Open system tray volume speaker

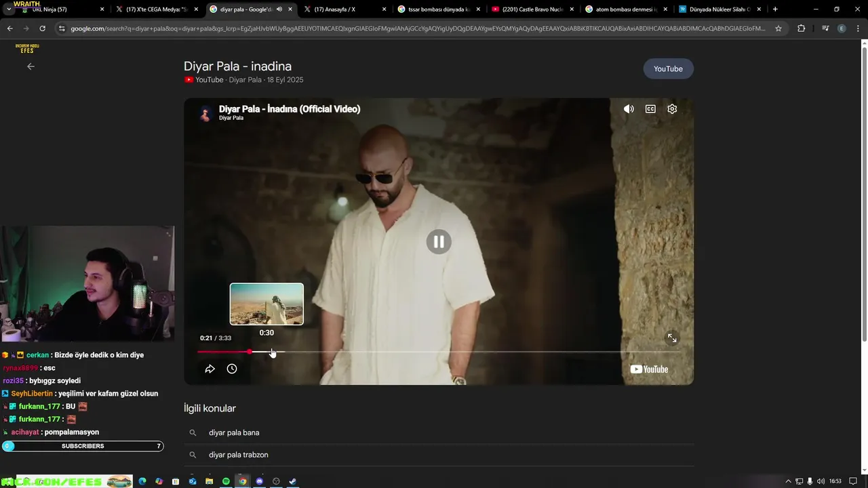pyautogui.click(x=821, y=481)
